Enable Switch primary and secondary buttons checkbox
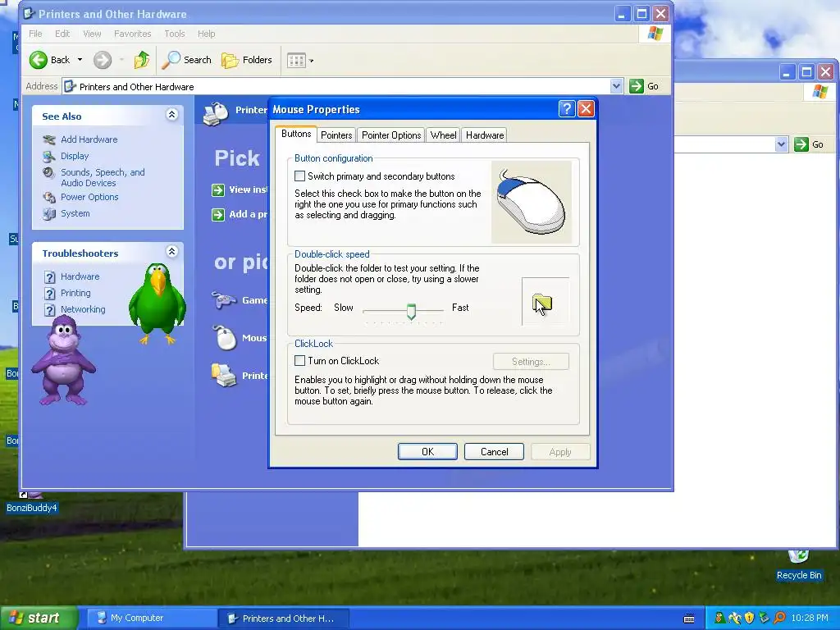The image size is (840, 630). (x=300, y=176)
